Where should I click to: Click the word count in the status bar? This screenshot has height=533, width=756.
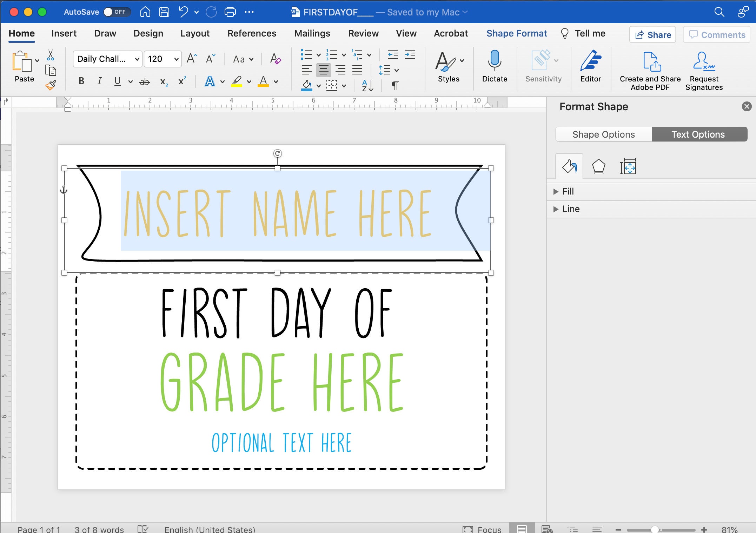pos(99,528)
